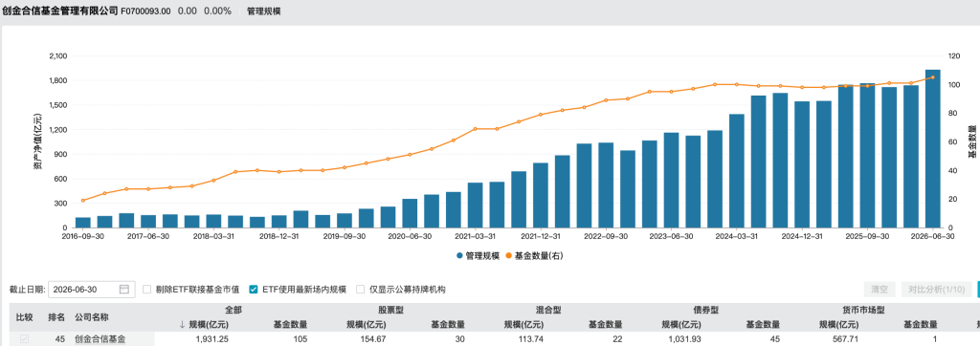The height and width of the screenshot is (346, 980).
Task: Click the last orange data point on the line
Action: click(x=932, y=77)
